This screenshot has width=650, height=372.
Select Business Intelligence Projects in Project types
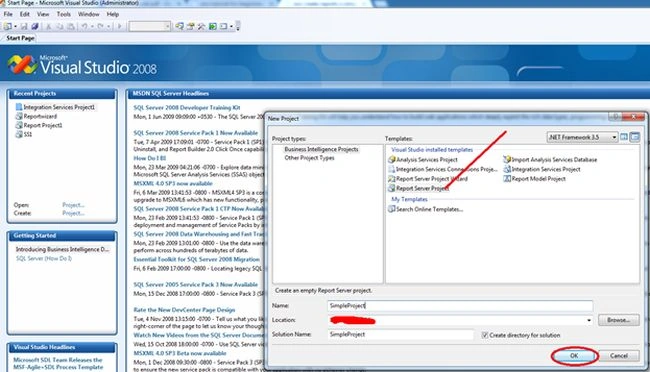click(321, 149)
